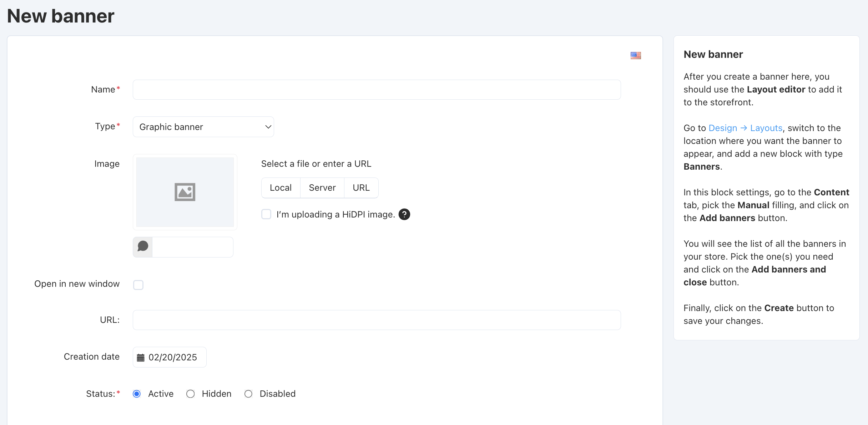Click the 'I'm uploading a HiDPI image.' label
868x425 pixels.
point(335,214)
